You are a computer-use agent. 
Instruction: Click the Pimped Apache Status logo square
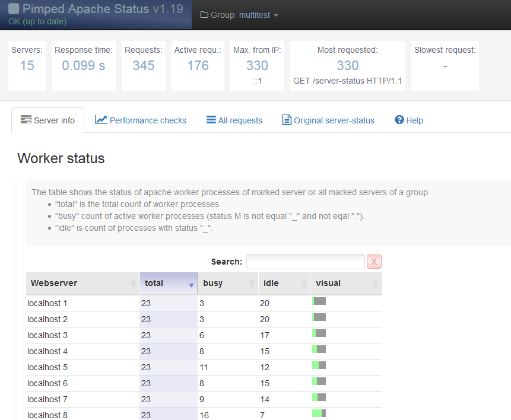(x=14, y=9)
